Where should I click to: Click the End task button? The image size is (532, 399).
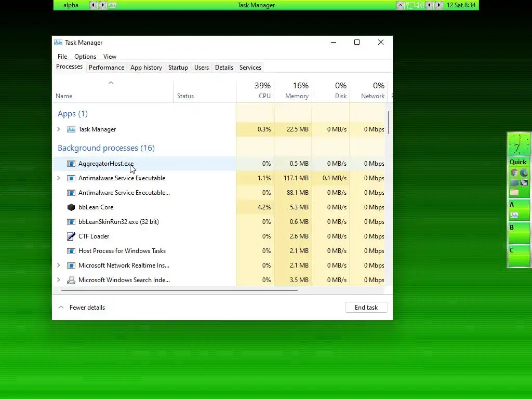click(x=366, y=308)
